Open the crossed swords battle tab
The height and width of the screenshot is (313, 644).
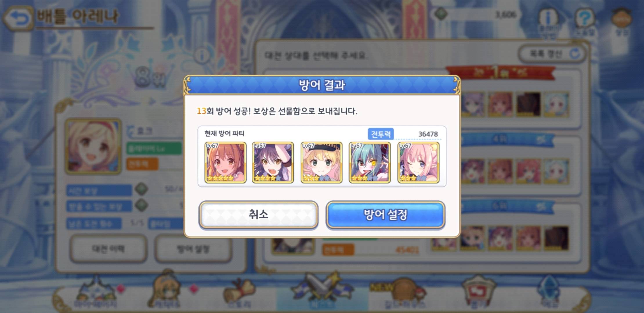pyautogui.click(x=322, y=290)
